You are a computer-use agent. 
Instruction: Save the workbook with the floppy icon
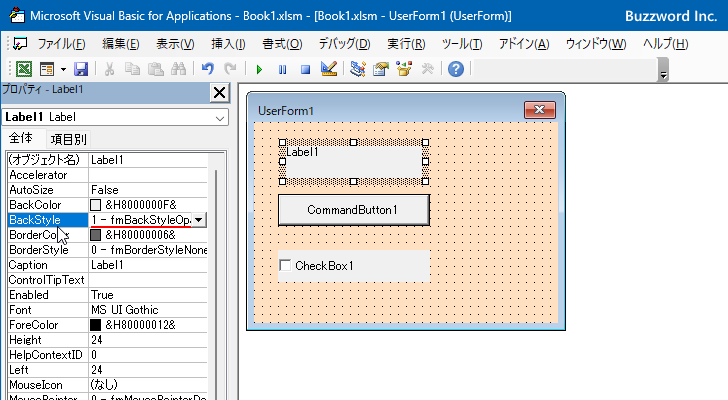[81, 69]
